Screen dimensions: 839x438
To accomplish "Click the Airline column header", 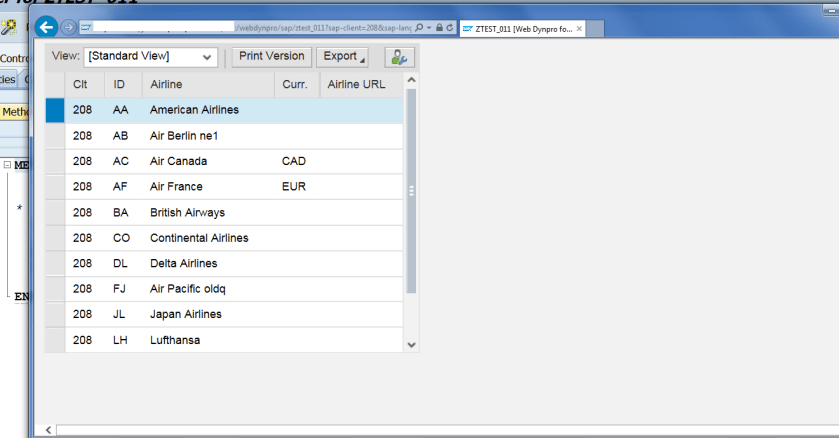I will [x=209, y=84].
